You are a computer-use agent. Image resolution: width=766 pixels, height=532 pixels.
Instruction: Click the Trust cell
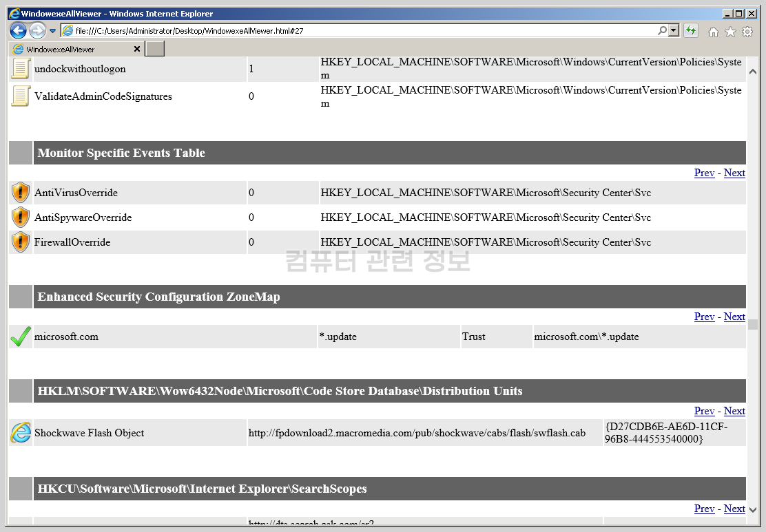click(x=473, y=337)
